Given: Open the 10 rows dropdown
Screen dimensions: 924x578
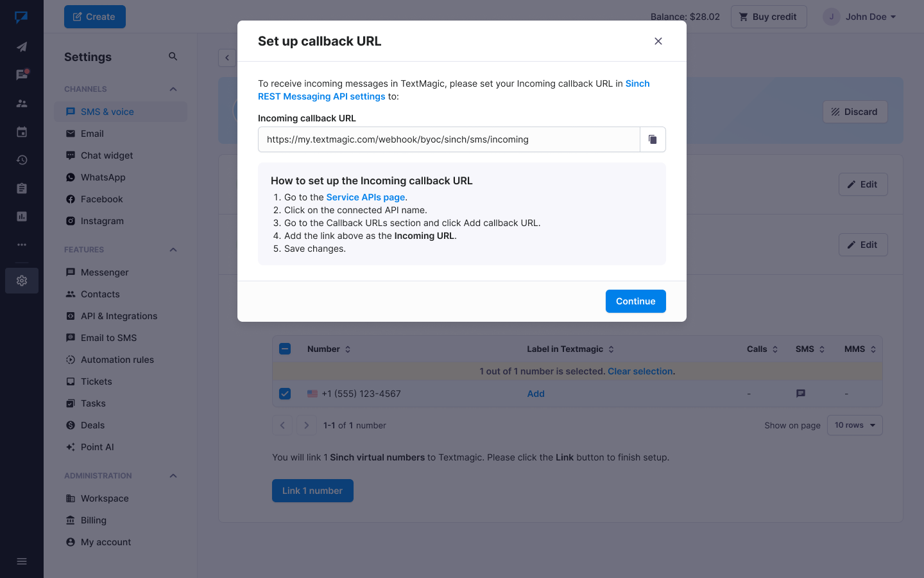Looking at the screenshot, I should coord(854,425).
